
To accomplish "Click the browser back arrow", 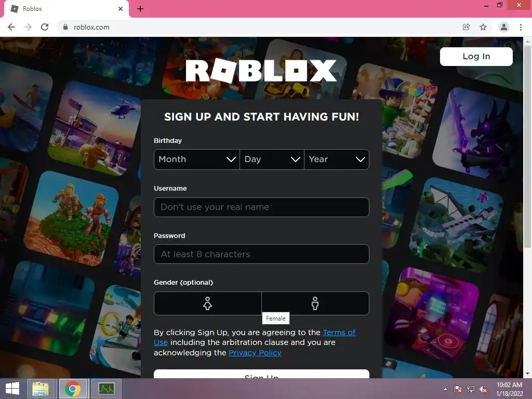I will [x=11, y=27].
